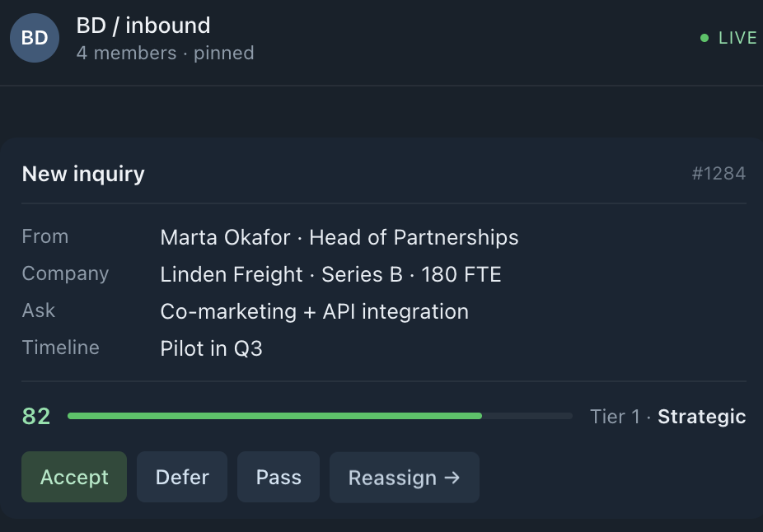763x532 pixels.
Task: Accept the new inquiry
Action: click(74, 477)
